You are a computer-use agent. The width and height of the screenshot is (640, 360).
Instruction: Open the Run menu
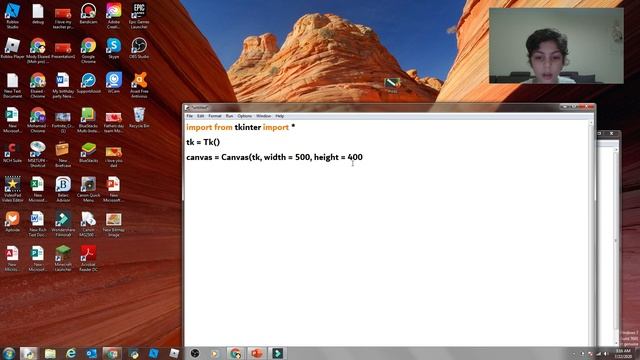[229, 116]
